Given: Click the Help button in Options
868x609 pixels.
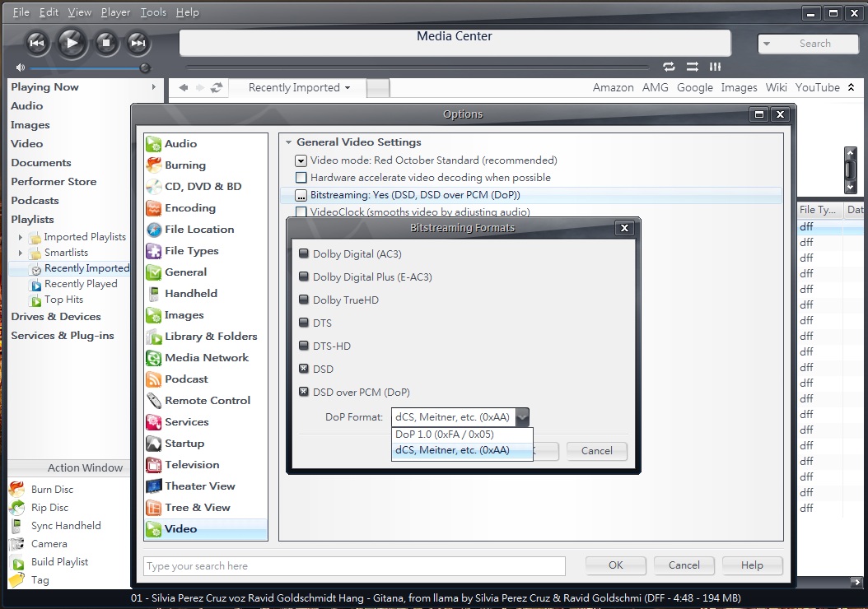Looking at the screenshot, I should coord(751,565).
